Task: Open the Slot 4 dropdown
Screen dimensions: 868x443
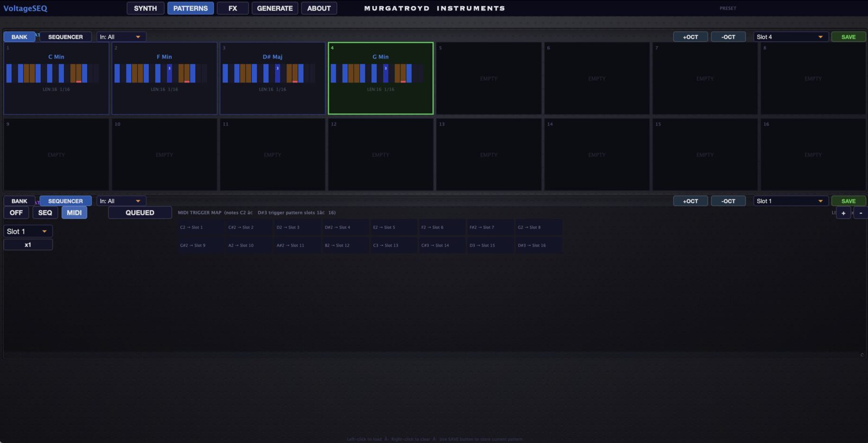Action: click(x=790, y=37)
